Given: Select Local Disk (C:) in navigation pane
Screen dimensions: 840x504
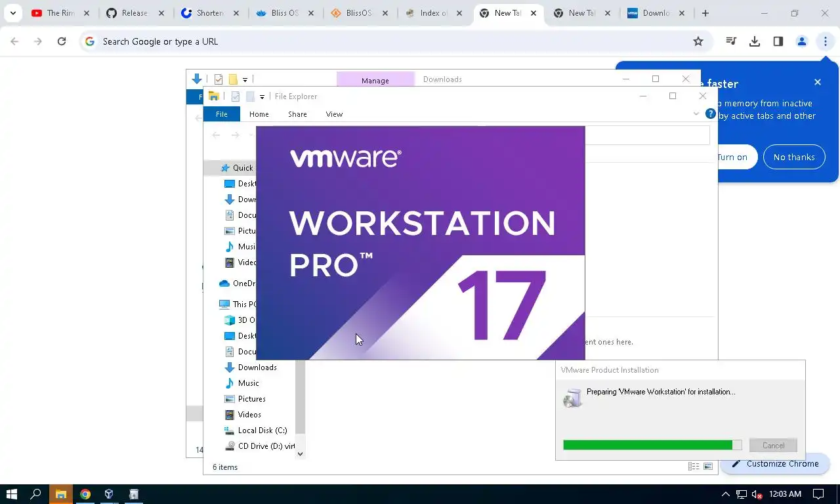Looking at the screenshot, I should (256, 430).
